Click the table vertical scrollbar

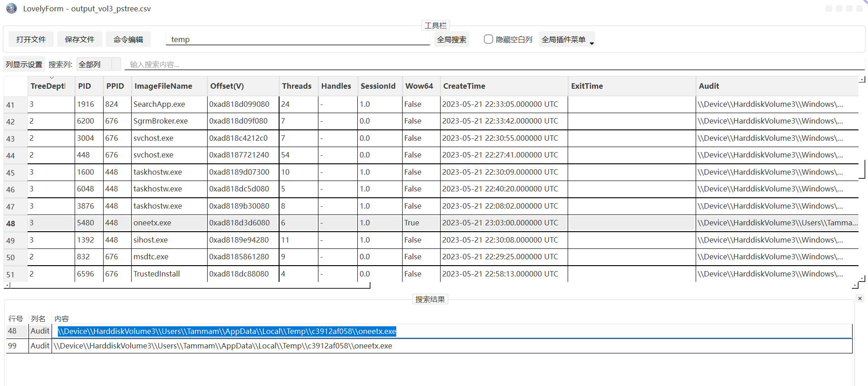tap(862, 169)
